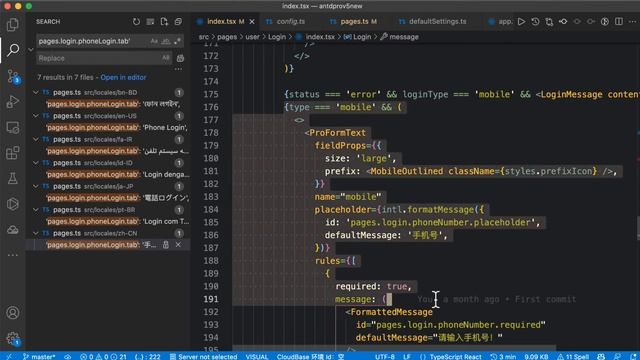Viewport: 640px width, 360px height.
Task: Toggle search details ellipsis below replace box
Action: click(178, 69)
